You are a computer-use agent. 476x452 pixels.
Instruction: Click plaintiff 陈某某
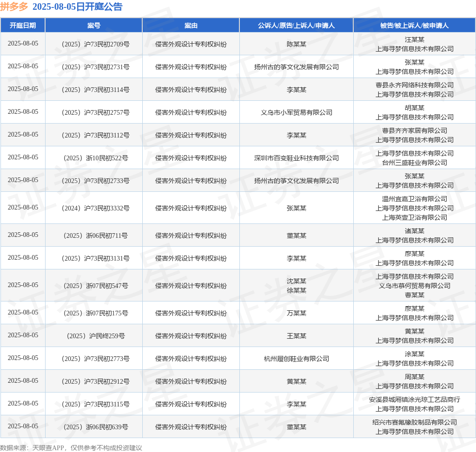(x=296, y=44)
